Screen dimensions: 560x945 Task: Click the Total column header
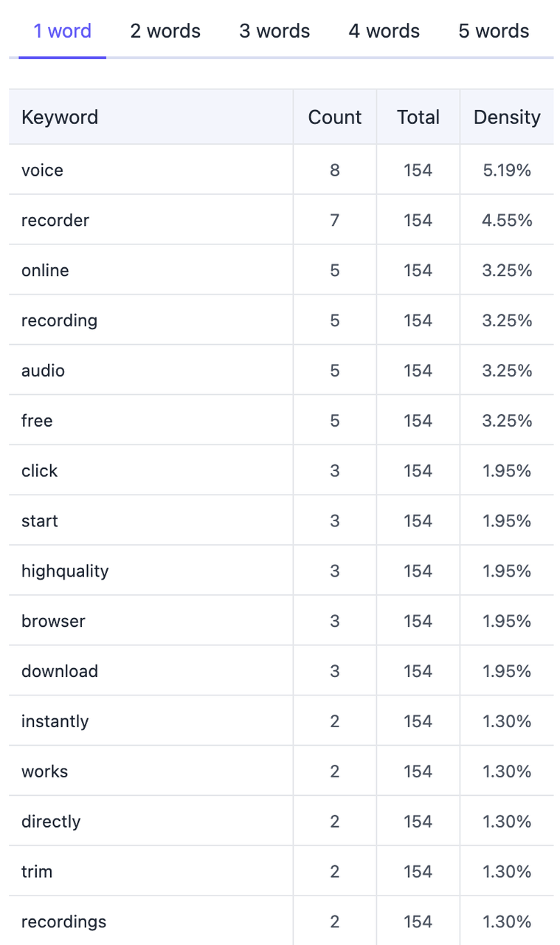[x=418, y=117]
